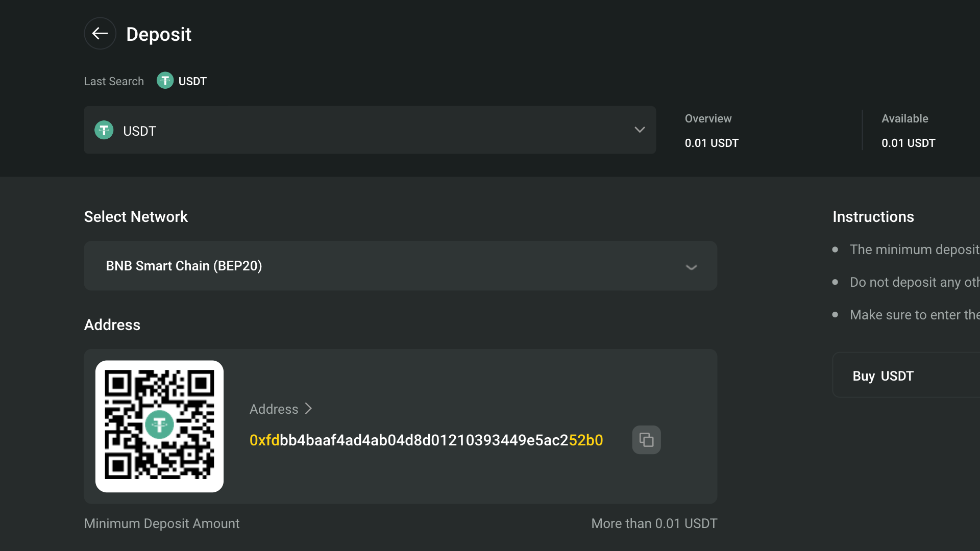Image resolution: width=980 pixels, height=551 pixels.
Task: Expand the BNB Smart Chain network dropdown
Action: pyautogui.click(x=400, y=266)
